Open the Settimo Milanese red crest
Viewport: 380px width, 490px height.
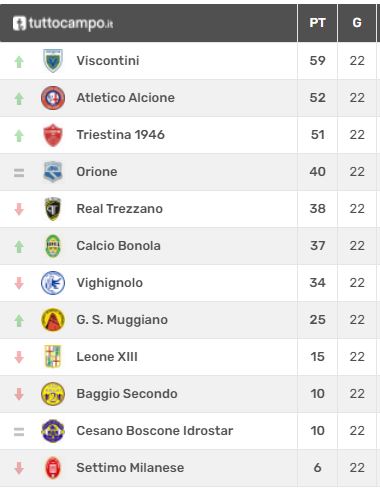coord(53,468)
